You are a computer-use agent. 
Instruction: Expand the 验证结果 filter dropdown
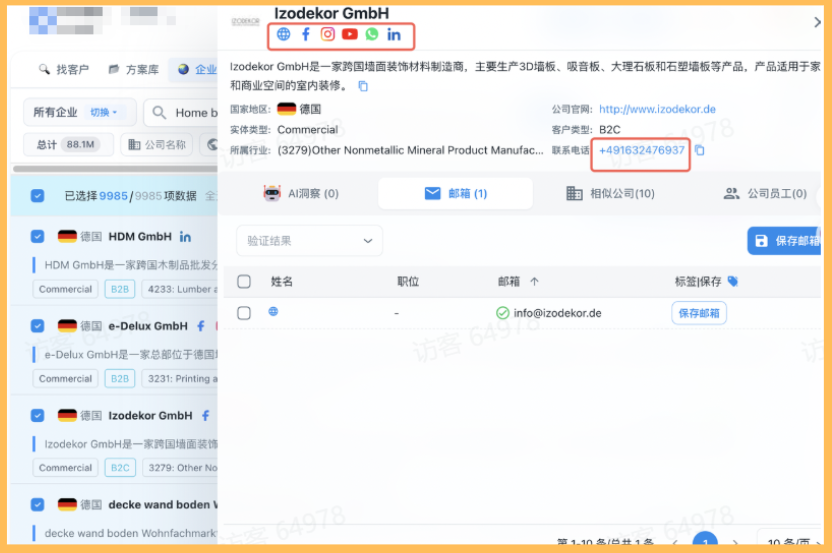click(309, 240)
